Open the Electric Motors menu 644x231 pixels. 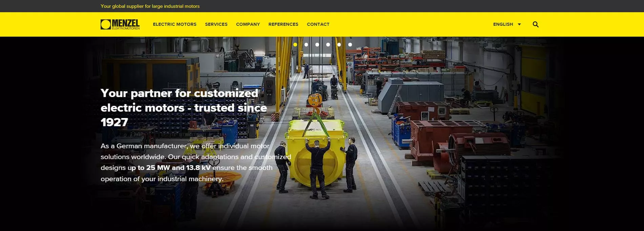(174, 24)
